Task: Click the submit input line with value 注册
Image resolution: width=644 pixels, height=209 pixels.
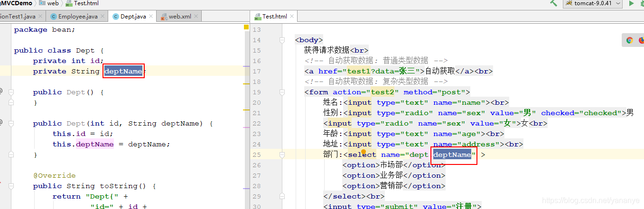Action: (x=402, y=206)
